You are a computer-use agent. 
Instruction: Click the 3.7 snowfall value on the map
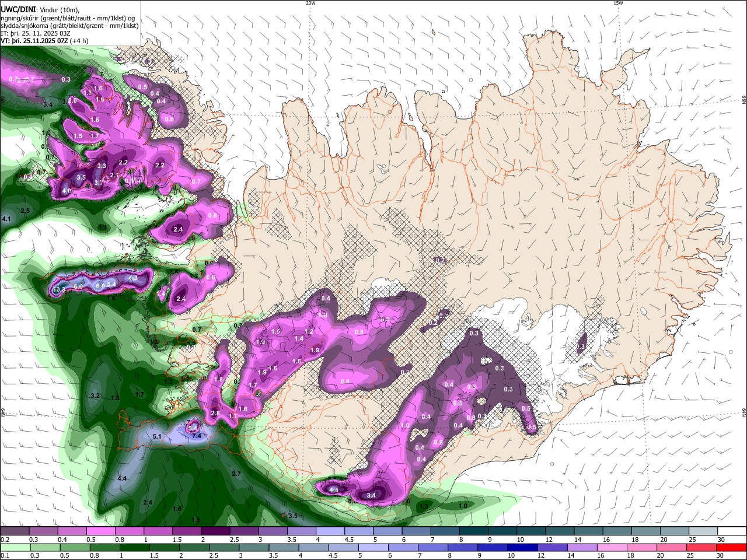[x=99, y=183]
